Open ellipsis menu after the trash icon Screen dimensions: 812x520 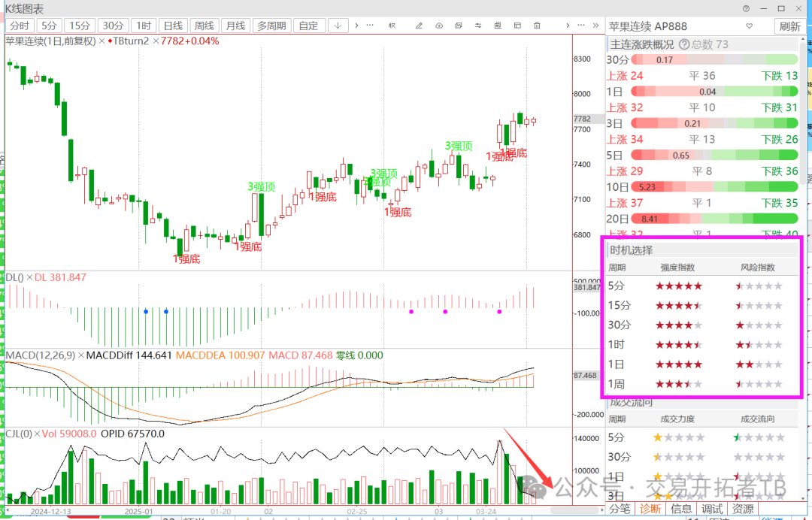[x=581, y=26]
